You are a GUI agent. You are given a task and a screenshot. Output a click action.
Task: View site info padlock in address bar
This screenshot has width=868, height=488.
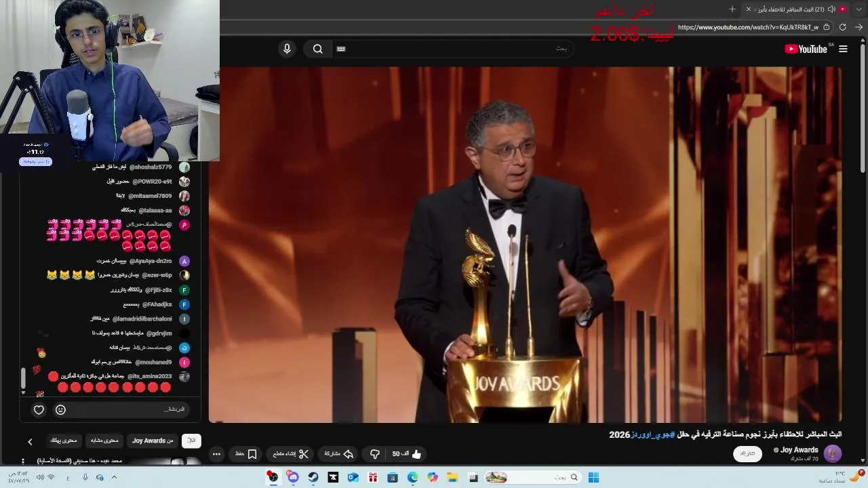point(825,27)
